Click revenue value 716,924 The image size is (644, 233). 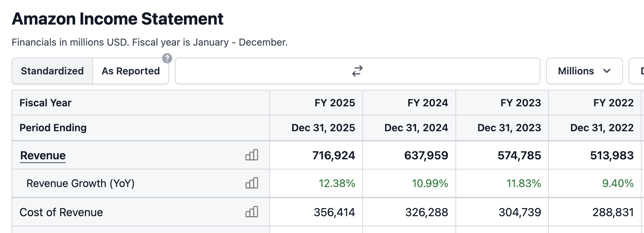[334, 155]
